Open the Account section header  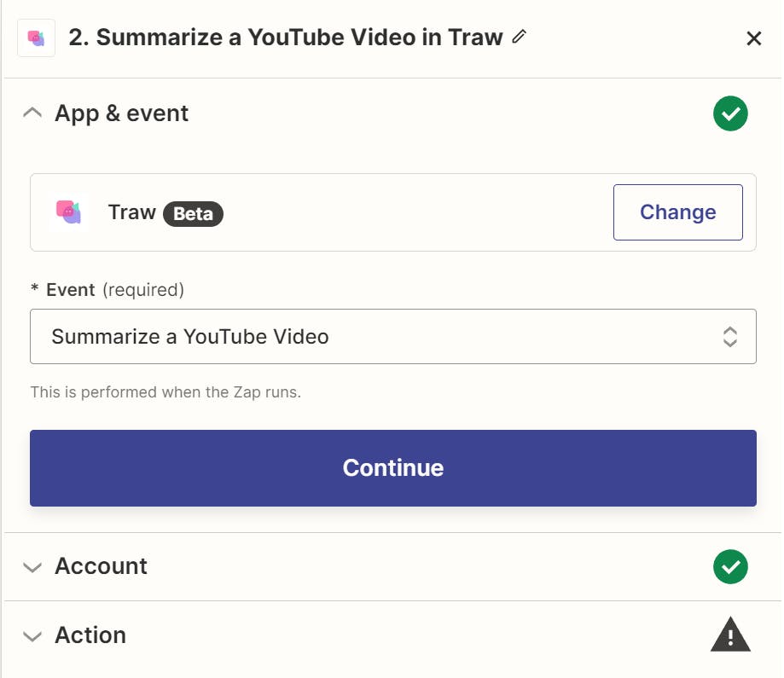click(101, 566)
